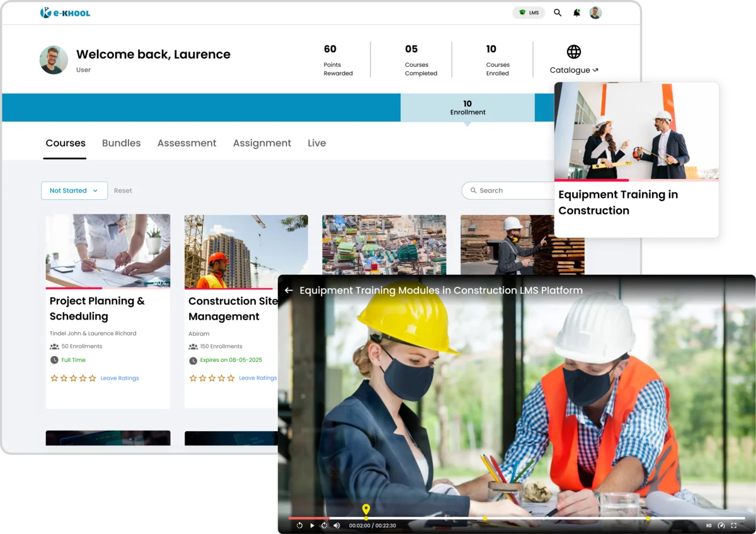Play the Equipment Training video
This screenshot has width=756, height=534.
(x=312, y=525)
